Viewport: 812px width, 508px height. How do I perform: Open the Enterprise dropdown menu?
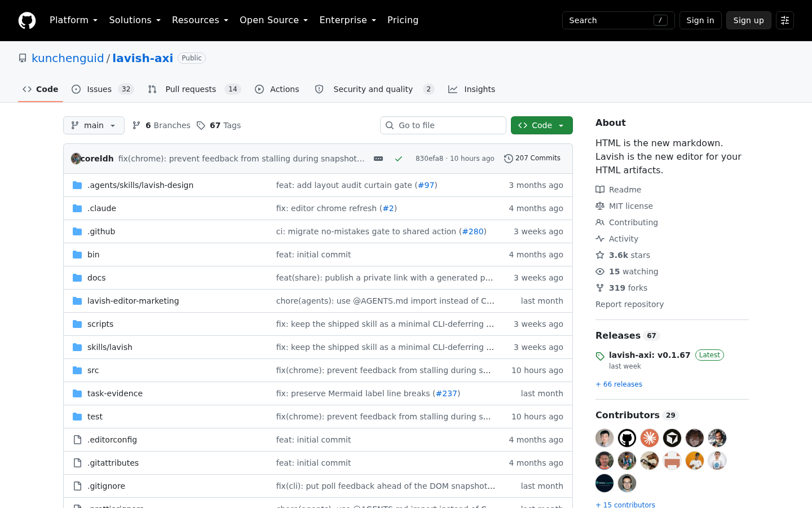(347, 20)
